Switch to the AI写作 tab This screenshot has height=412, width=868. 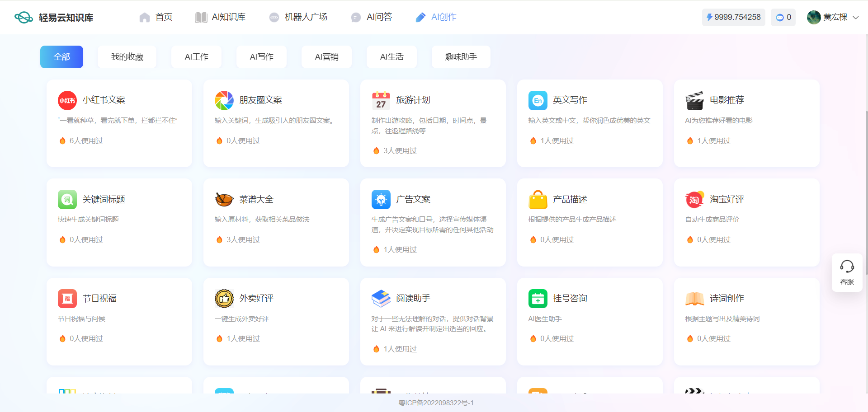(261, 57)
